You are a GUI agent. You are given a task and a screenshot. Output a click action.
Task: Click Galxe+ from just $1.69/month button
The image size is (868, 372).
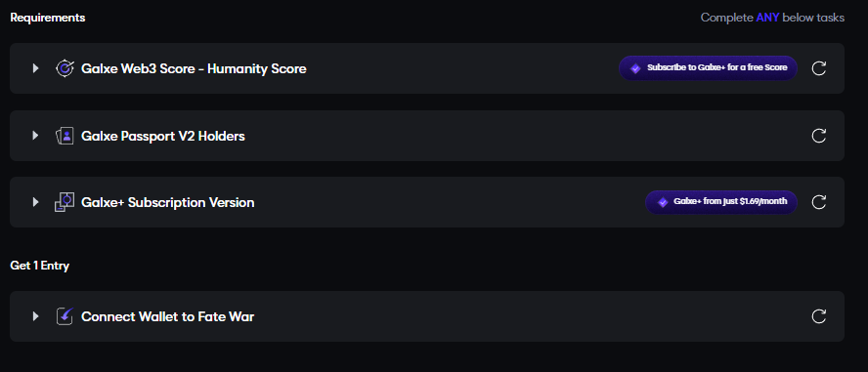pos(721,202)
